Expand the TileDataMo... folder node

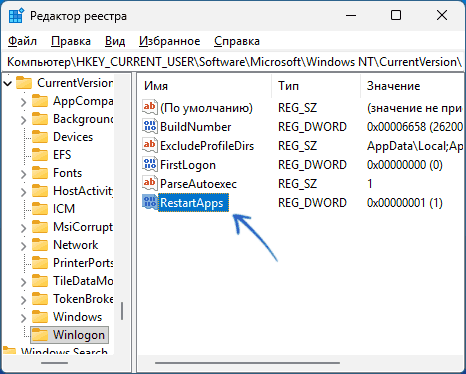coord(23,281)
